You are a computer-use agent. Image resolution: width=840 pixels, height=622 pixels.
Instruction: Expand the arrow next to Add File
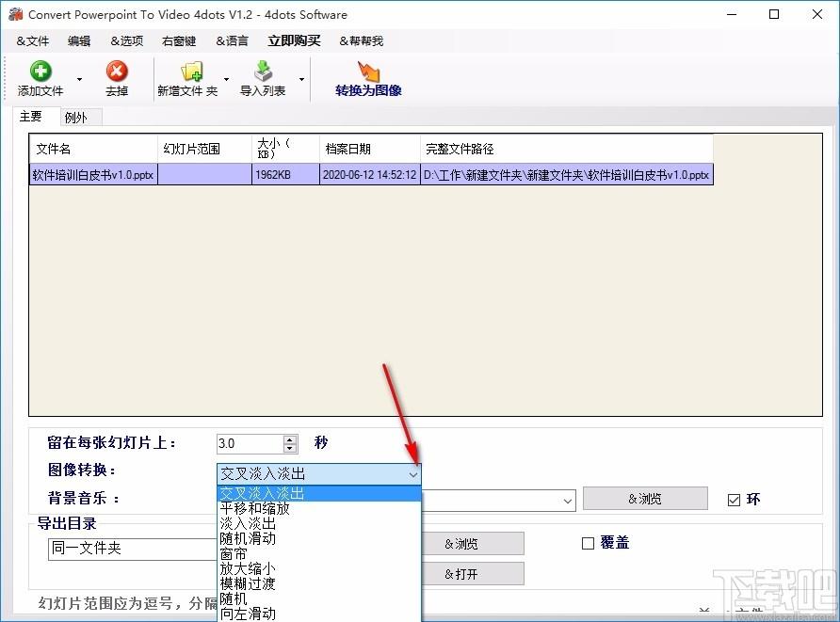coord(79,79)
